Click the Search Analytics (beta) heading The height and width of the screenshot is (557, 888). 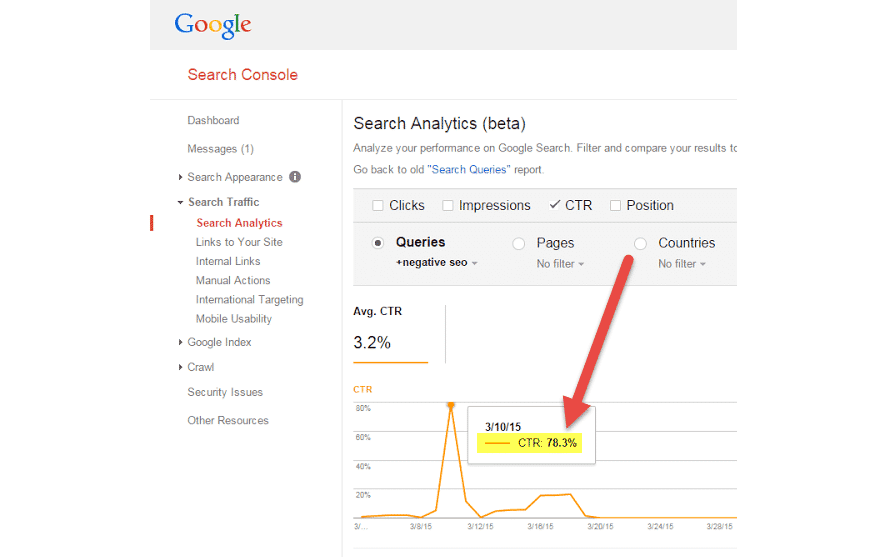pyautogui.click(x=439, y=123)
